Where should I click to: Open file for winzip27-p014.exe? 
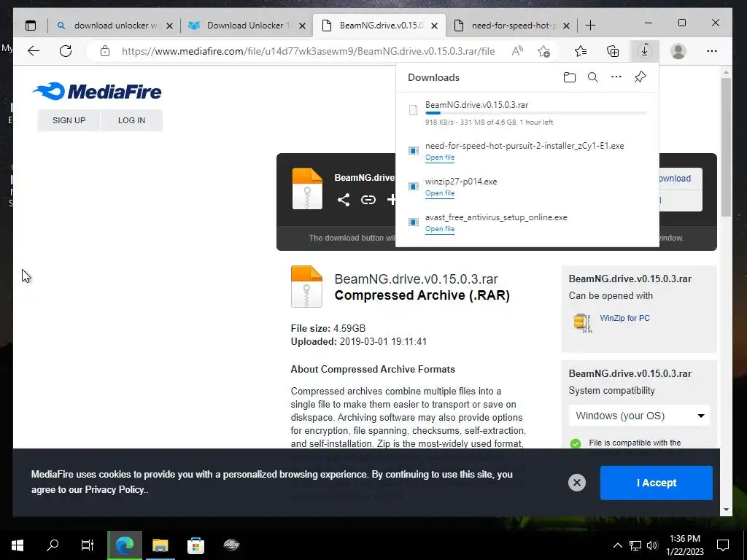pyautogui.click(x=440, y=193)
